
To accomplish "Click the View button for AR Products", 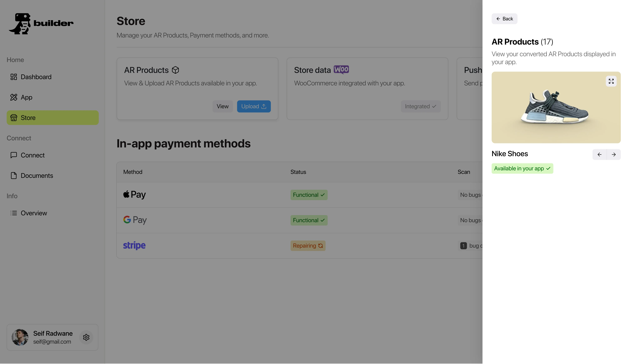I will [222, 106].
